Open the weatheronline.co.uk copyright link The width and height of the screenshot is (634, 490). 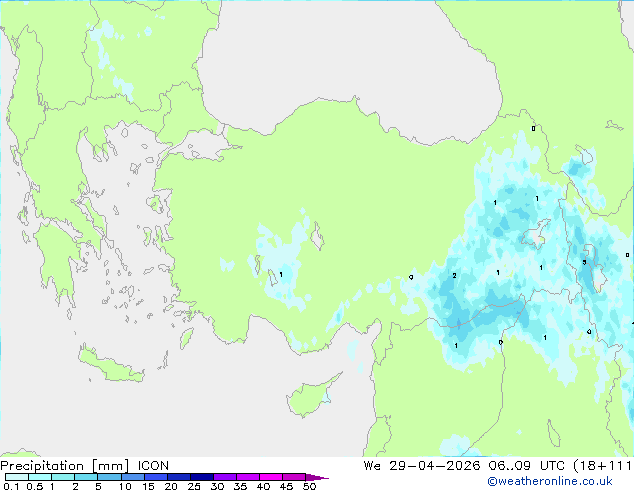pyautogui.click(x=550, y=481)
